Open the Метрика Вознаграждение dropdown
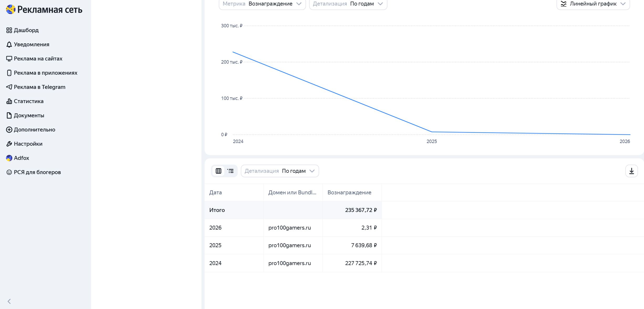The width and height of the screenshot is (644, 309). point(262,4)
